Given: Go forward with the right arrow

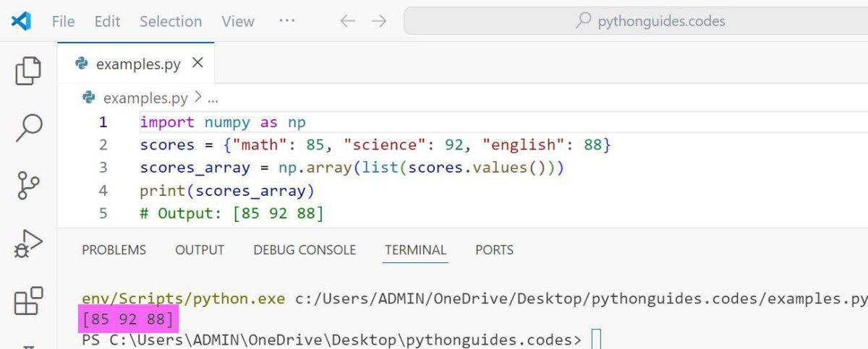Looking at the screenshot, I should pyautogui.click(x=379, y=21).
